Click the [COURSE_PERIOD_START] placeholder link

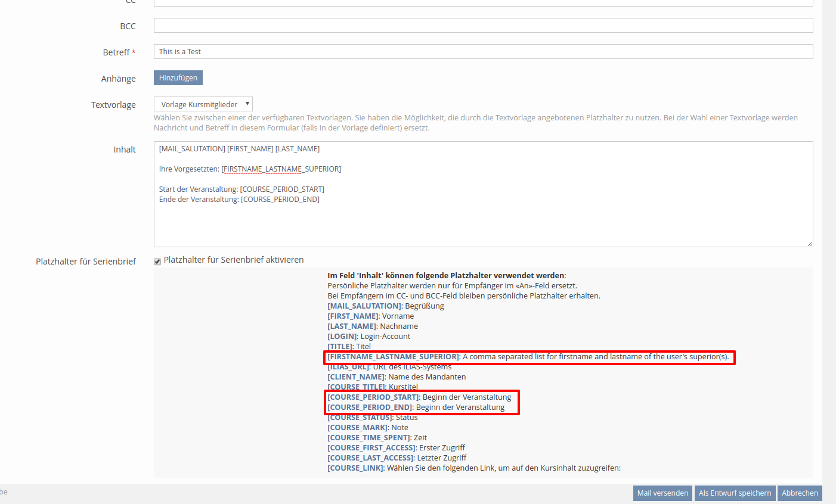pyautogui.click(x=373, y=397)
